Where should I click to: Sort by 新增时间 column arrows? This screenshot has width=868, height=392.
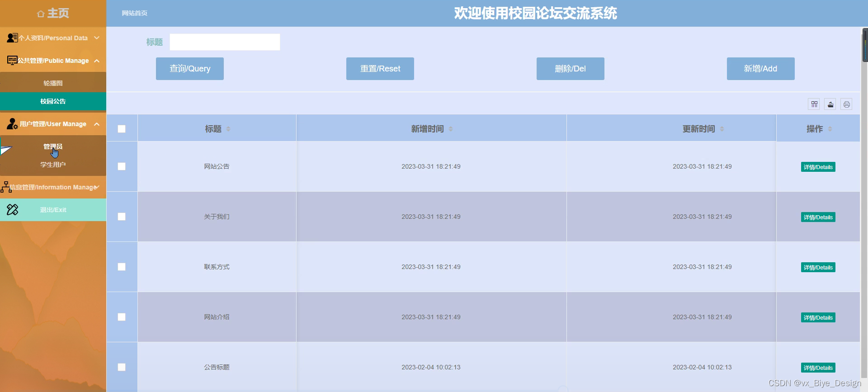pyautogui.click(x=451, y=129)
